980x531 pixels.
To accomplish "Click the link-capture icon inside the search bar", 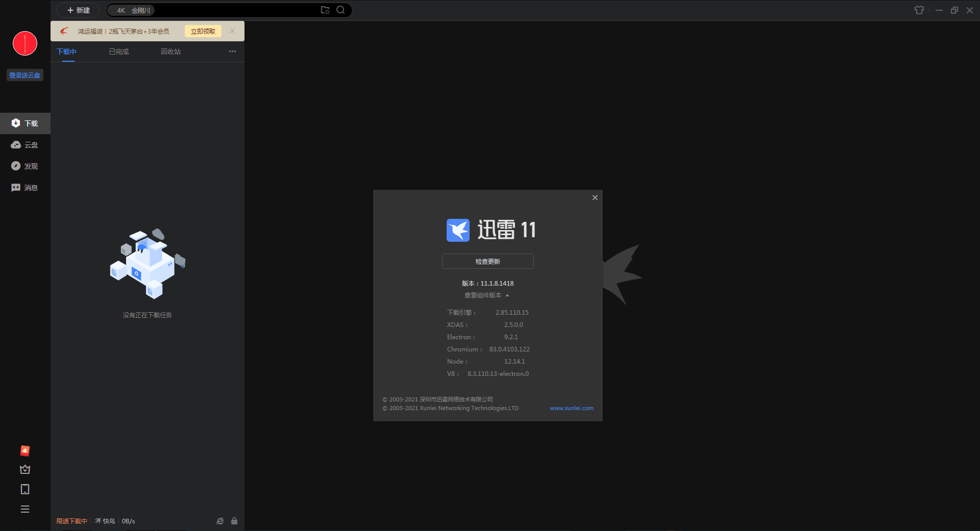I will (325, 10).
